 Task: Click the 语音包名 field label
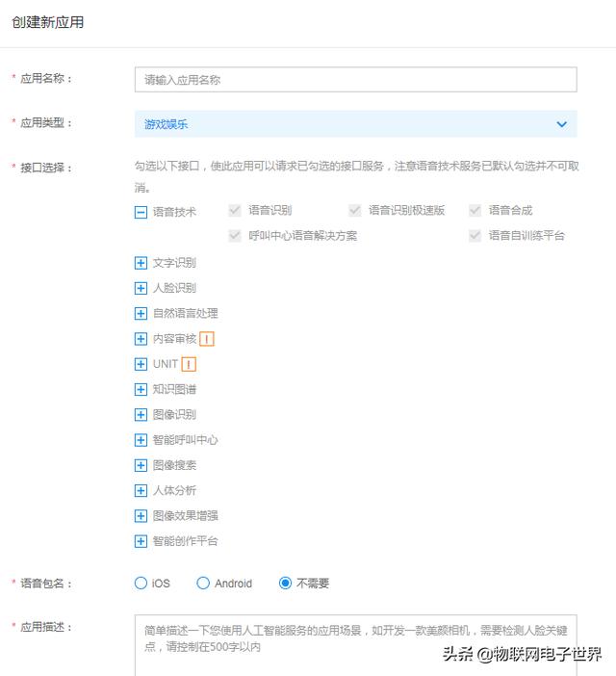click(45, 584)
